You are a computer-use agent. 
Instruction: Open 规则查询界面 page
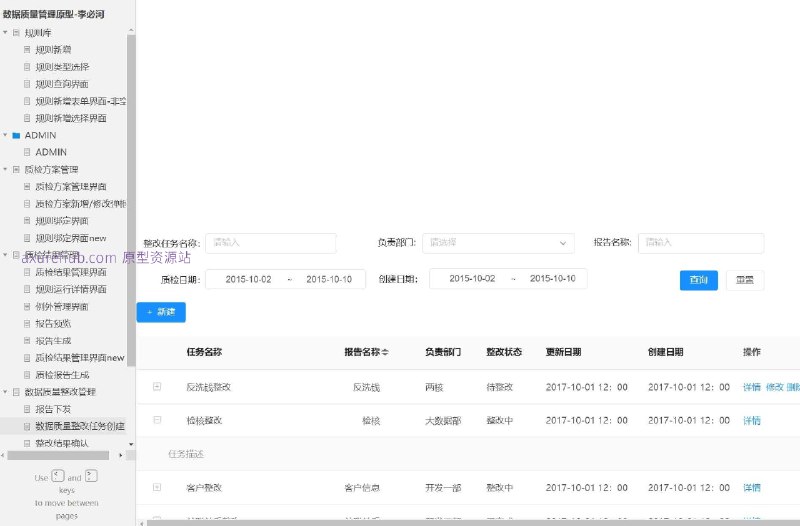(62, 84)
